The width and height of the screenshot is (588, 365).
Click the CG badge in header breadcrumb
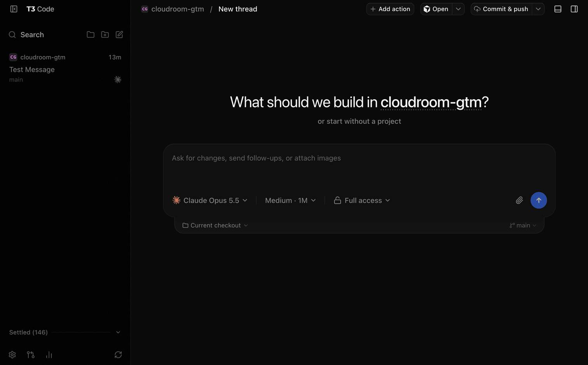pyautogui.click(x=145, y=9)
